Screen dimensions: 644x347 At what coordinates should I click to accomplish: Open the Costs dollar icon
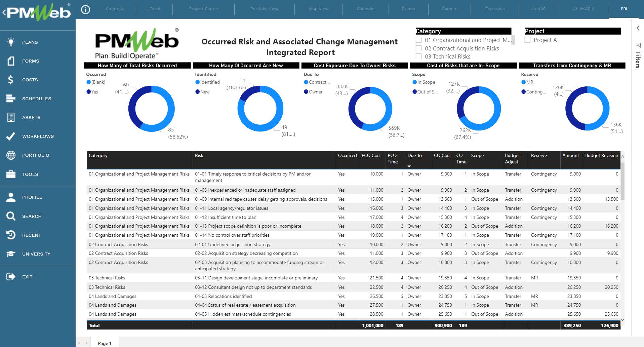11,80
